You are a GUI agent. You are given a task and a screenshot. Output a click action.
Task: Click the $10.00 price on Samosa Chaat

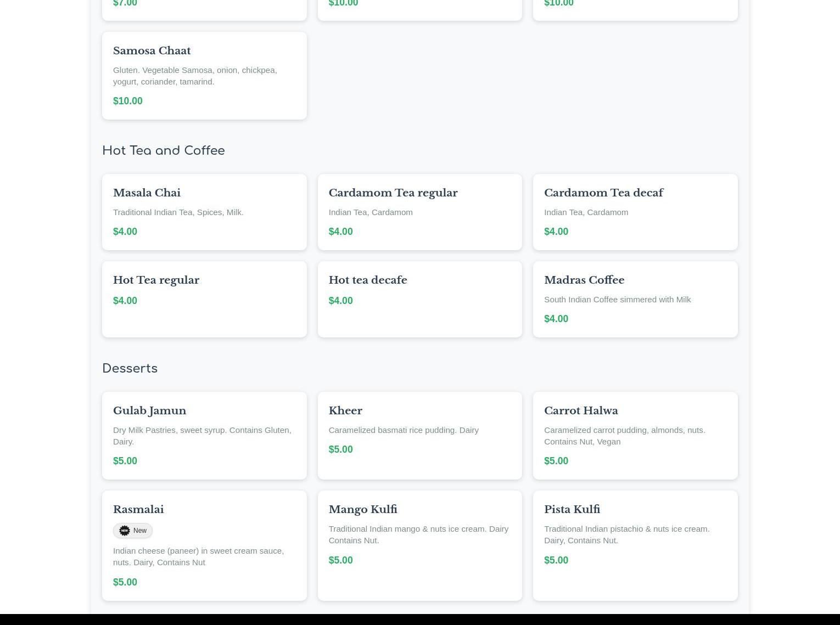point(127,101)
